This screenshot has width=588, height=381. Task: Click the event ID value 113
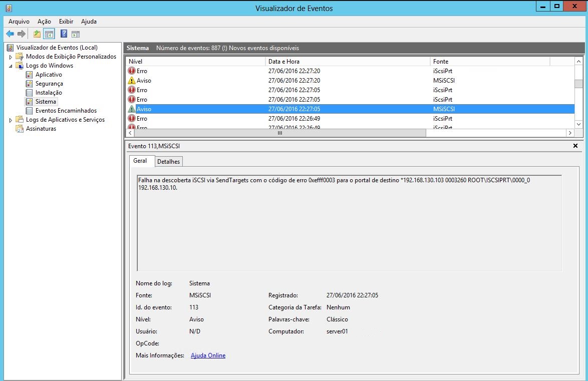coord(194,307)
